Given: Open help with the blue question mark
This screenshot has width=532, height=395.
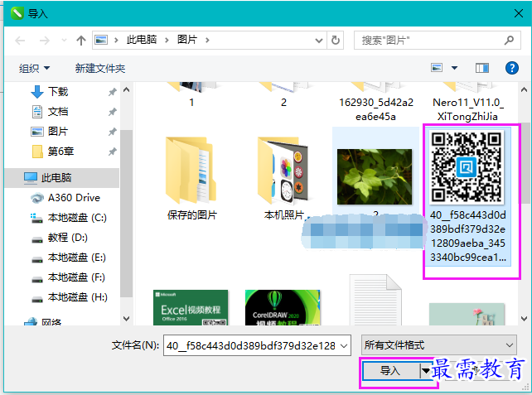Looking at the screenshot, I should (x=511, y=68).
